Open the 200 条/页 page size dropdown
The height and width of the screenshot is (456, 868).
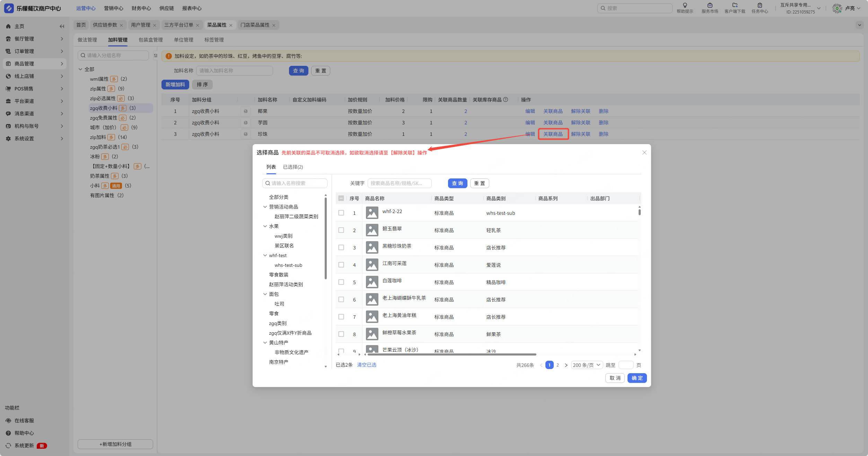[587, 365]
